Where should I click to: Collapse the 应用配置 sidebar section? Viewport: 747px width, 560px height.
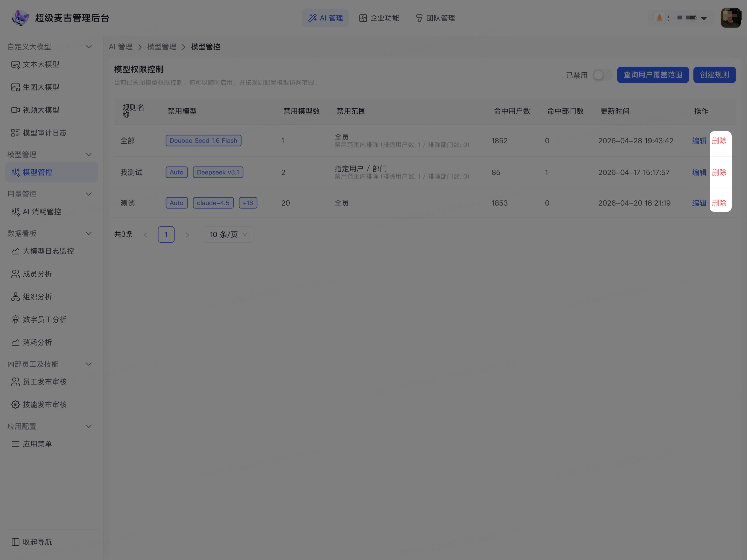tap(89, 427)
